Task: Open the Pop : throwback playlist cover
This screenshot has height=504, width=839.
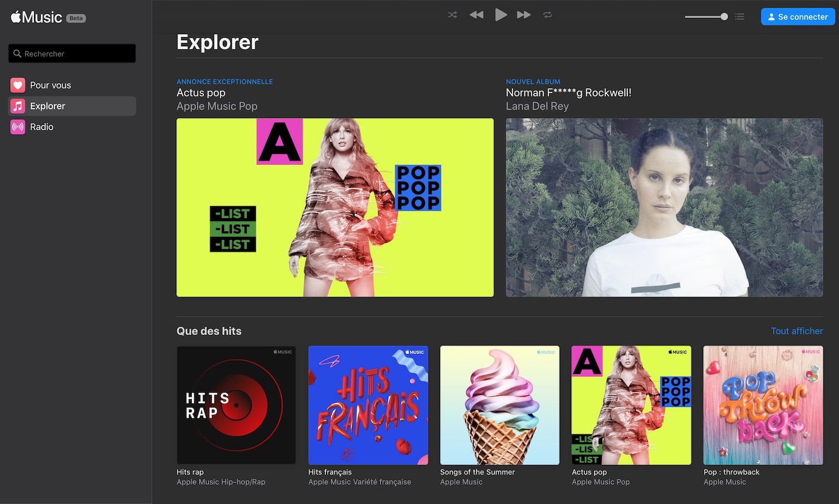Action: pyautogui.click(x=763, y=405)
